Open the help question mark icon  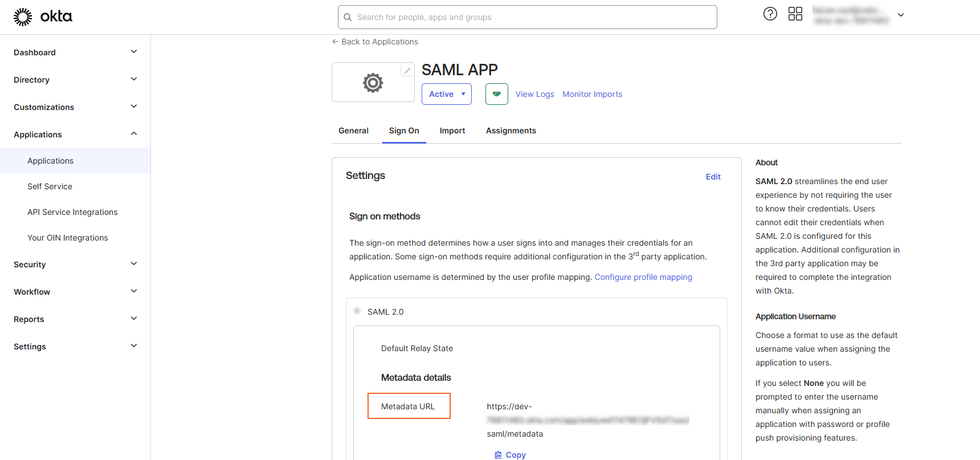(x=770, y=14)
